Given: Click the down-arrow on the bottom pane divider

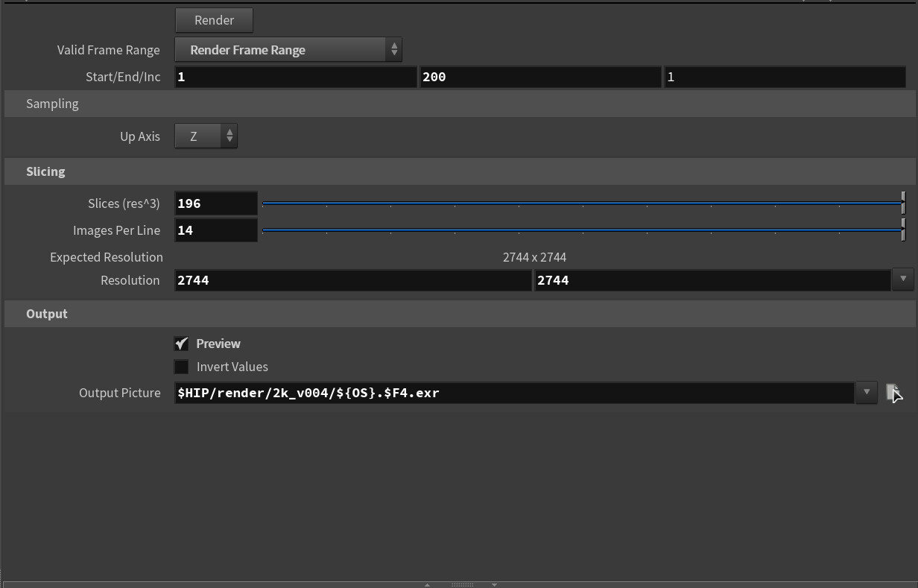Looking at the screenshot, I should point(494,585).
